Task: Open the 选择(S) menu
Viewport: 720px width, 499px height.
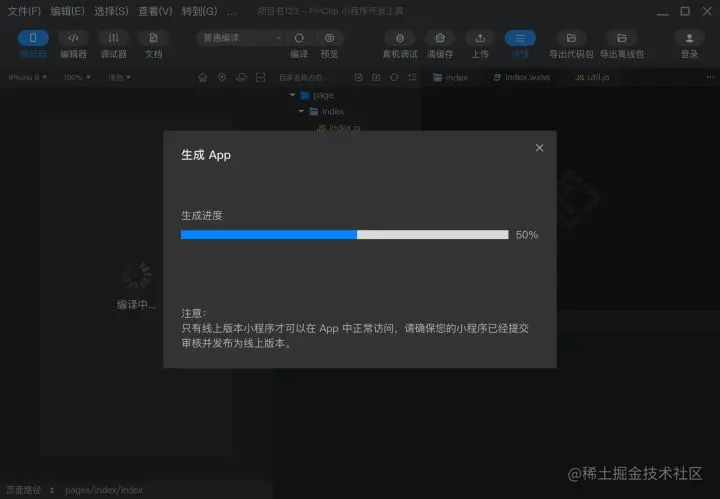Action: (111, 11)
